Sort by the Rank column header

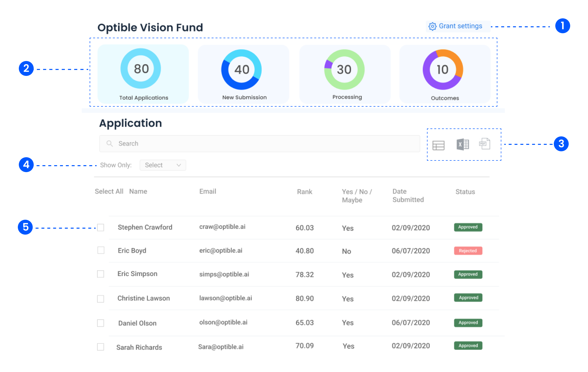point(304,192)
